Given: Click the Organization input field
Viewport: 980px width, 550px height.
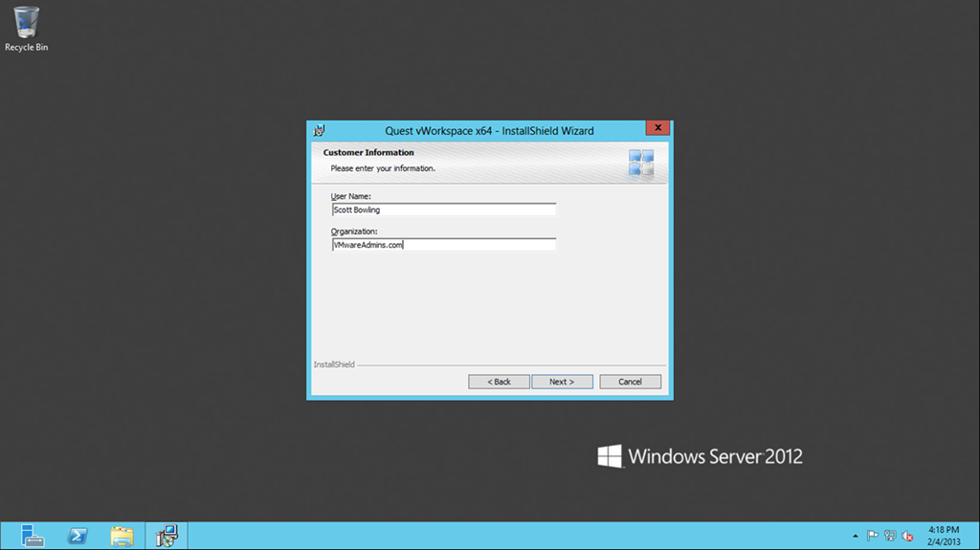Looking at the screenshot, I should 444,244.
